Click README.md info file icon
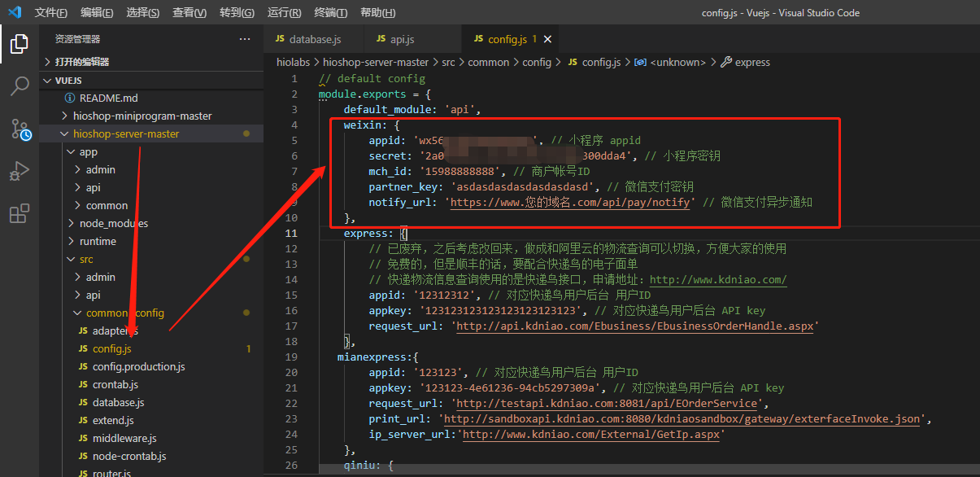980x477 pixels. (x=71, y=98)
